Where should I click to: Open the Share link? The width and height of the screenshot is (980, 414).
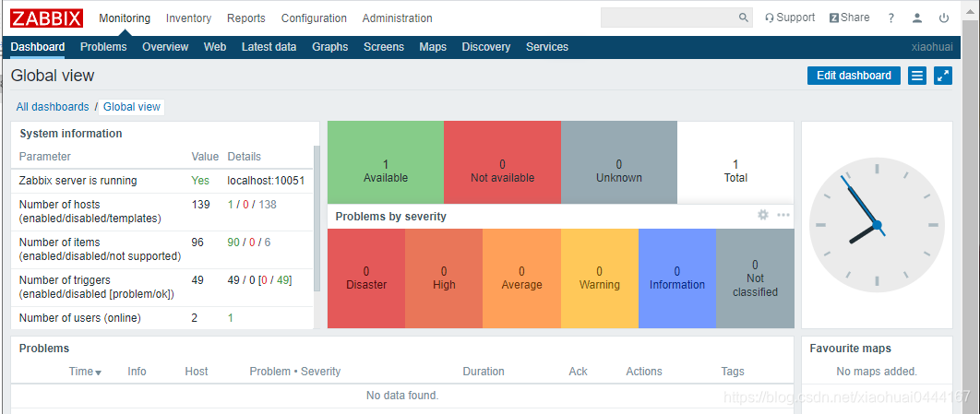849,18
